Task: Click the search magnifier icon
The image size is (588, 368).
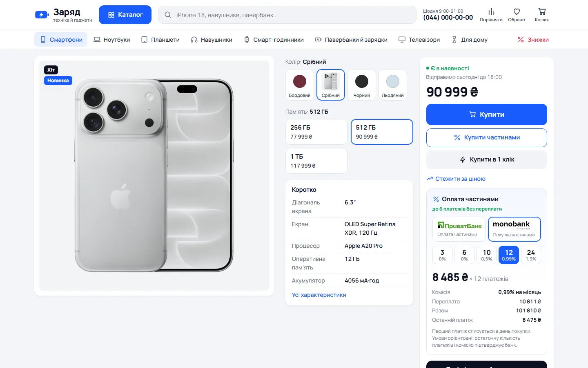Action: 168,15
